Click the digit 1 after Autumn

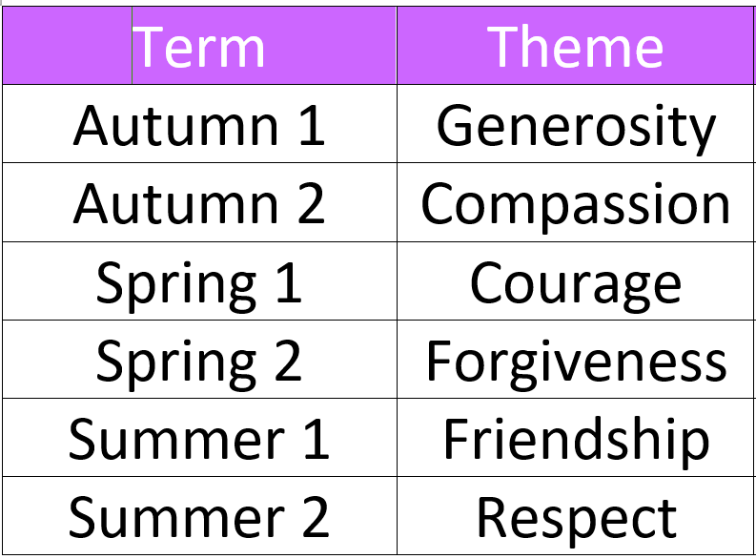click(x=310, y=125)
